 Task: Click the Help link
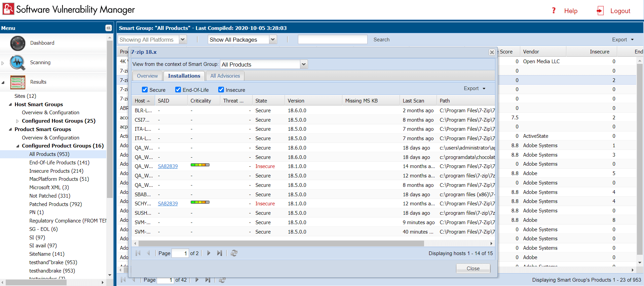[571, 11]
